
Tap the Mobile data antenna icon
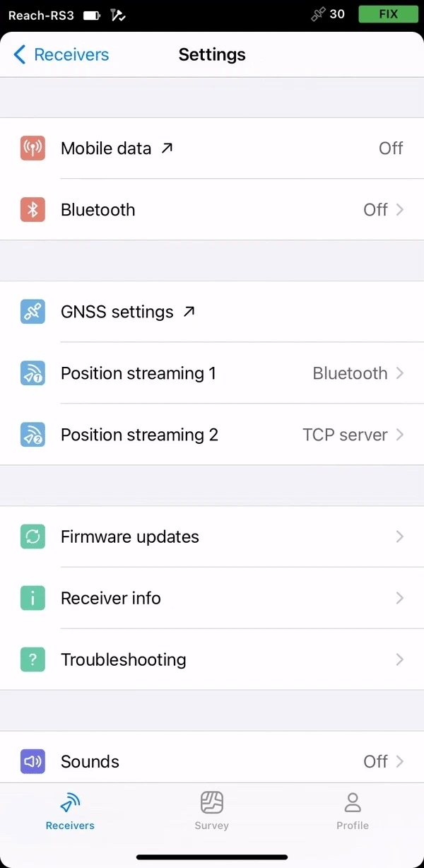[x=33, y=148]
